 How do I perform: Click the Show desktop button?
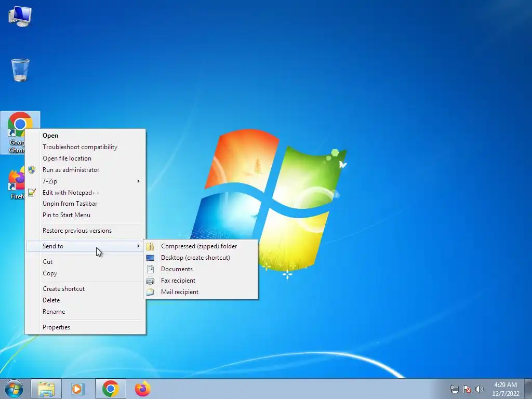pyautogui.click(x=528, y=389)
